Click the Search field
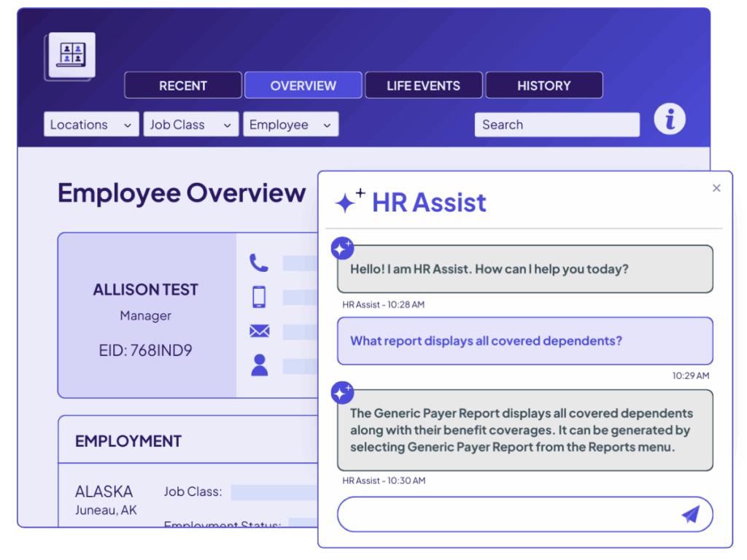Viewport: 747px width, 560px height. click(x=557, y=125)
